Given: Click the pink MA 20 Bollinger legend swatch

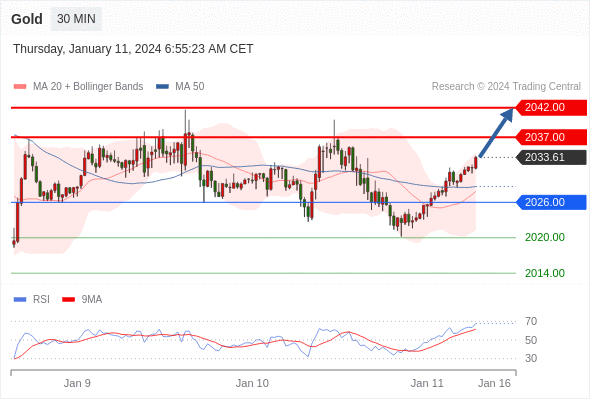Looking at the screenshot, I should click(x=20, y=87).
